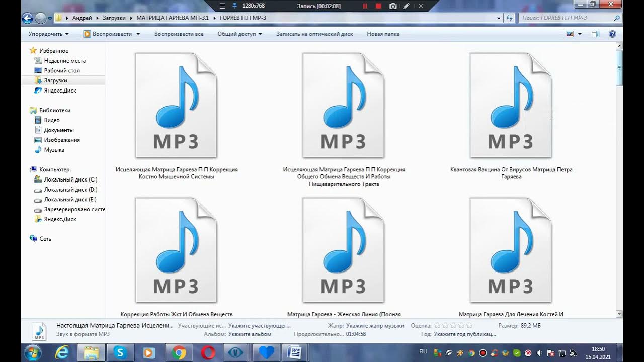The width and height of the screenshot is (644, 362).
Task: Click Загрузки in the address breadcrumb
Action: coord(114,18)
